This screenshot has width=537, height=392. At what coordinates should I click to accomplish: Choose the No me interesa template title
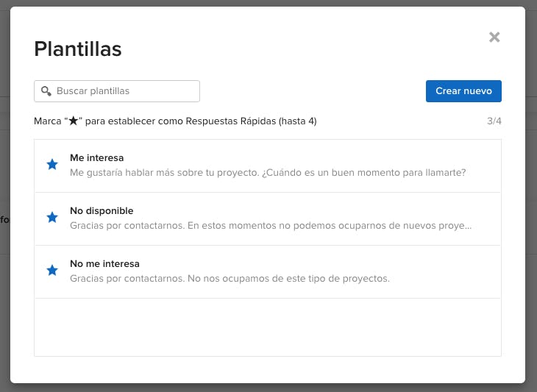click(104, 264)
